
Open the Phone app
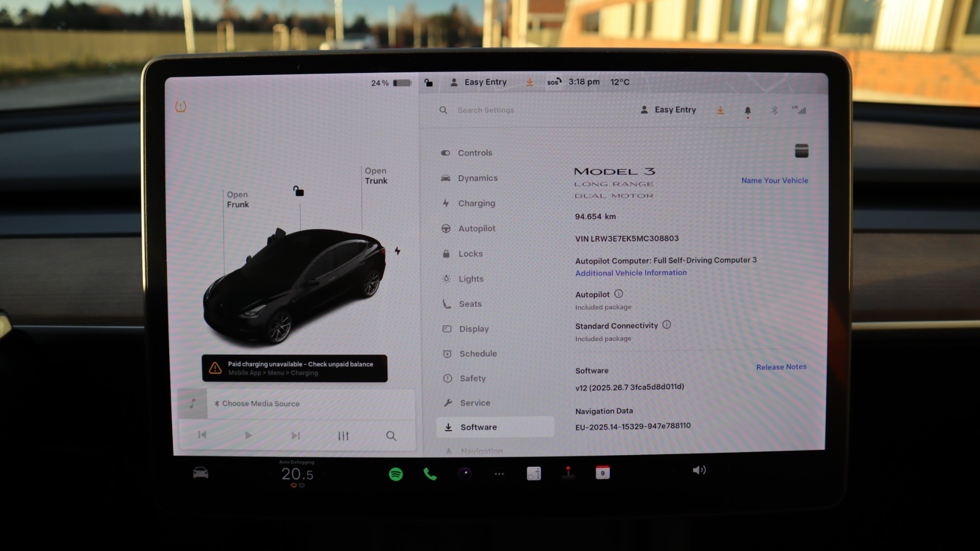pyautogui.click(x=430, y=474)
